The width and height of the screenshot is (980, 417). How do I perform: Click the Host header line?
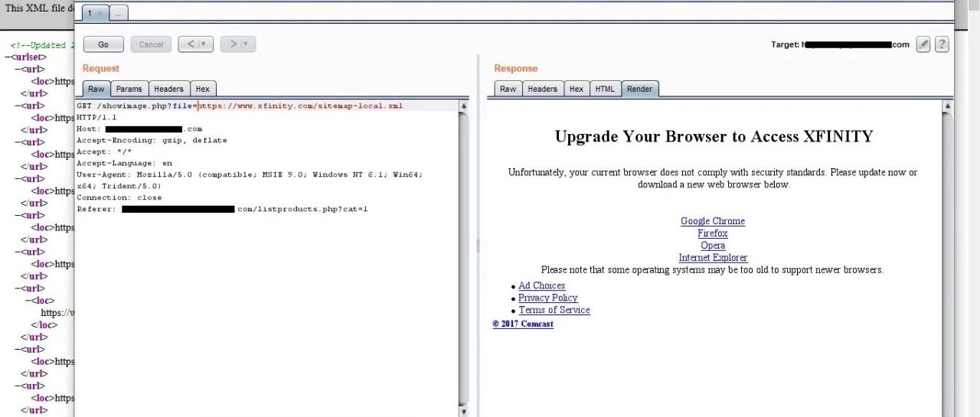[139, 129]
